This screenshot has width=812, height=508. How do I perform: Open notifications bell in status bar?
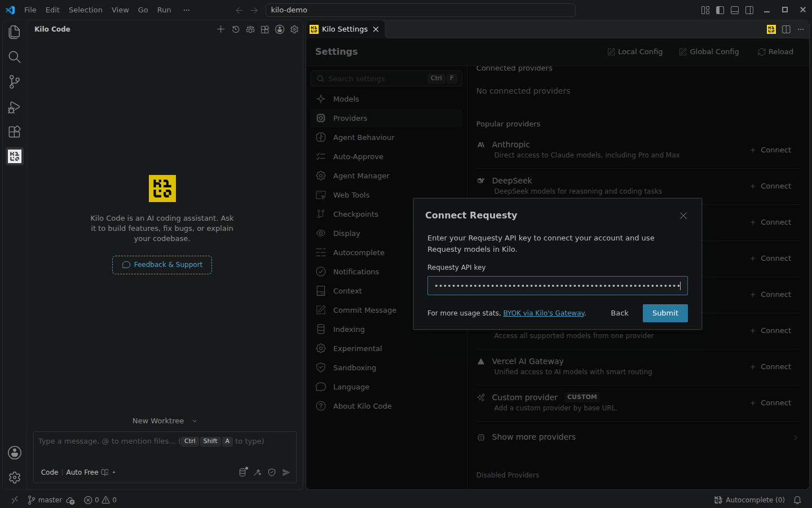(x=797, y=500)
